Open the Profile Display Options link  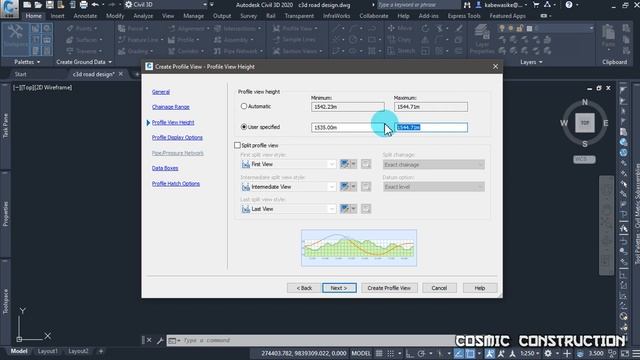(177, 138)
